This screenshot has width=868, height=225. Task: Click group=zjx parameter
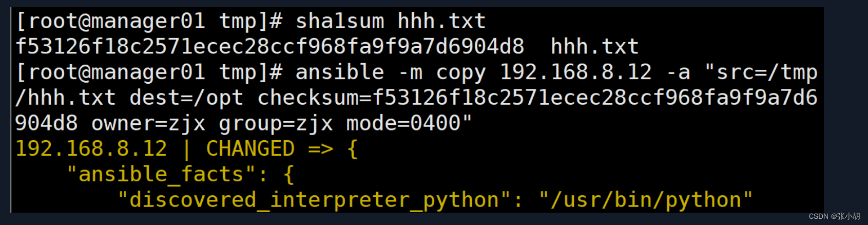pyautogui.click(x=276, y=124)
